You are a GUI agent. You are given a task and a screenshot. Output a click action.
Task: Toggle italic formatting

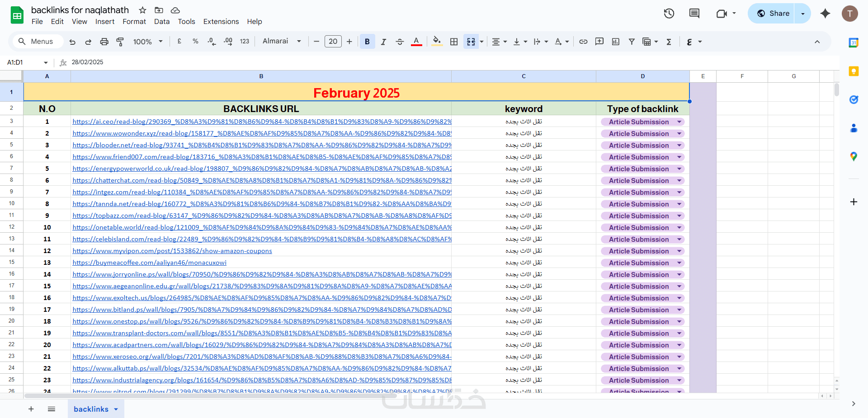[x=383, y=42]
